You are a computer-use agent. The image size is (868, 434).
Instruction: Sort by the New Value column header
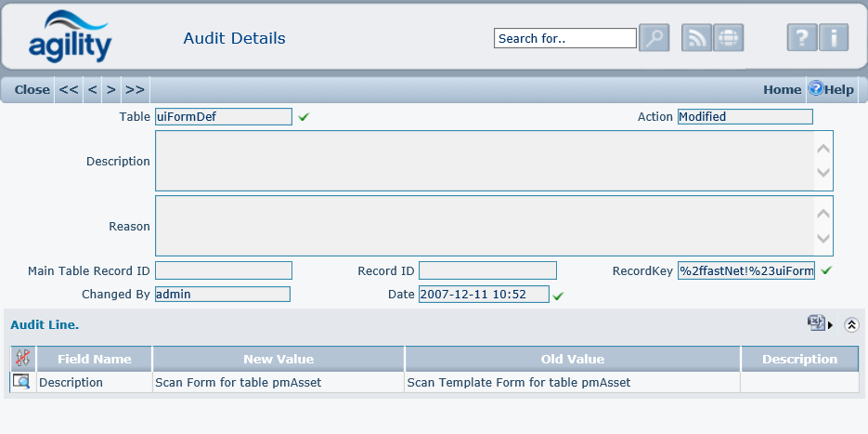tap(279, 359)
